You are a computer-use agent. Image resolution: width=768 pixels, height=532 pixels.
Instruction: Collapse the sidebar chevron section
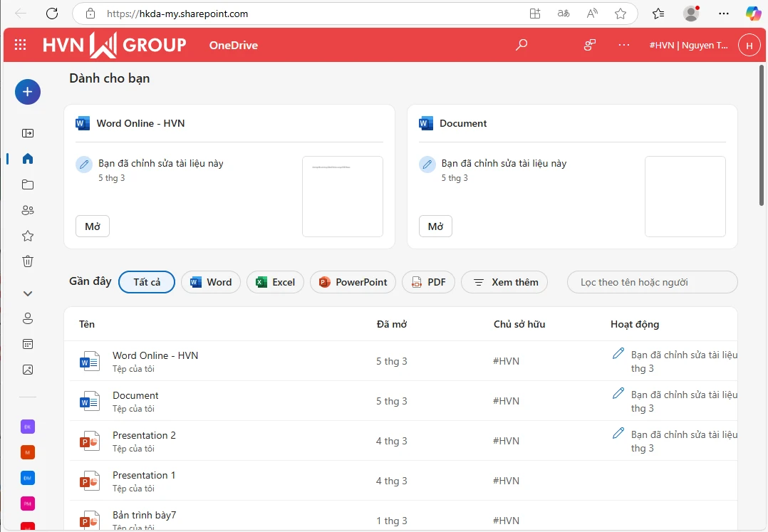pyautogui.click(x=28, y=293)
